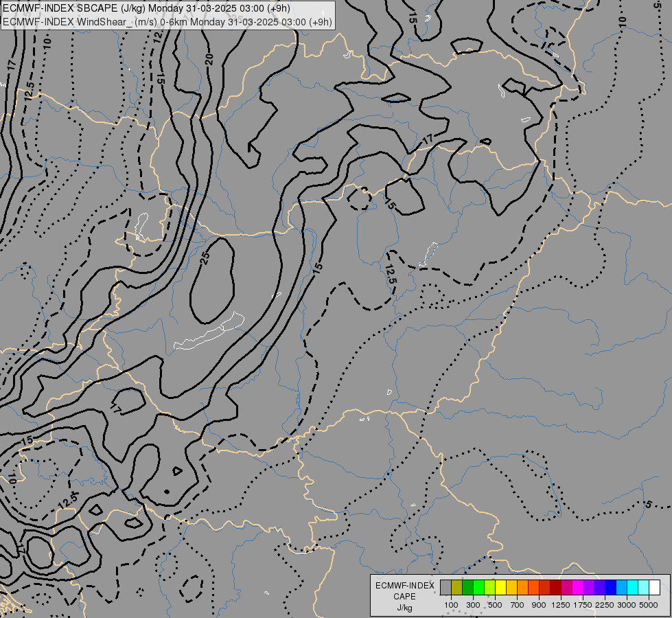Image resolution: width=672 pixels, height=618 pixels.
Task: Choose the pure blue legend swatch
Action: [x=610, y=588]
